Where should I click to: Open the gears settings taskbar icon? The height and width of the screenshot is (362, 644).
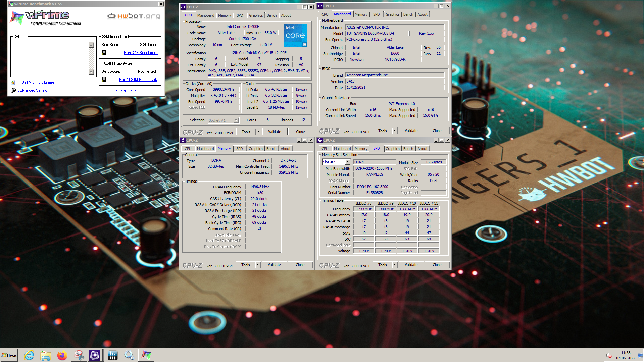pos(129,355)
